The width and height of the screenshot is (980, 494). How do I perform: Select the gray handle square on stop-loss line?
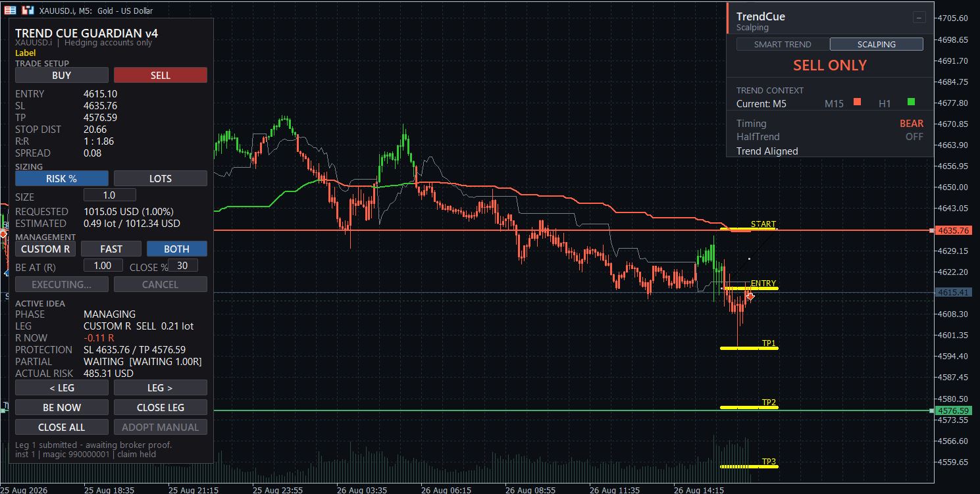click(931, 231)
